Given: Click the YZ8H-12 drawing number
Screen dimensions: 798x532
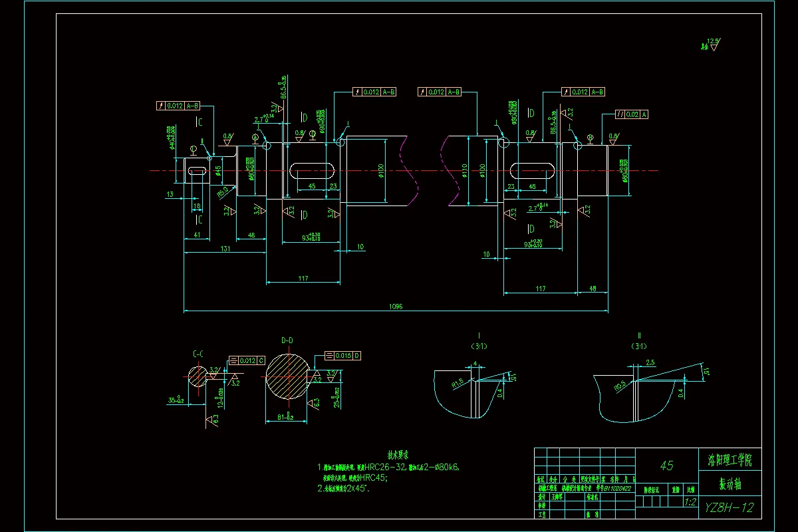Looking at the screenshot, I should [730, 507].
